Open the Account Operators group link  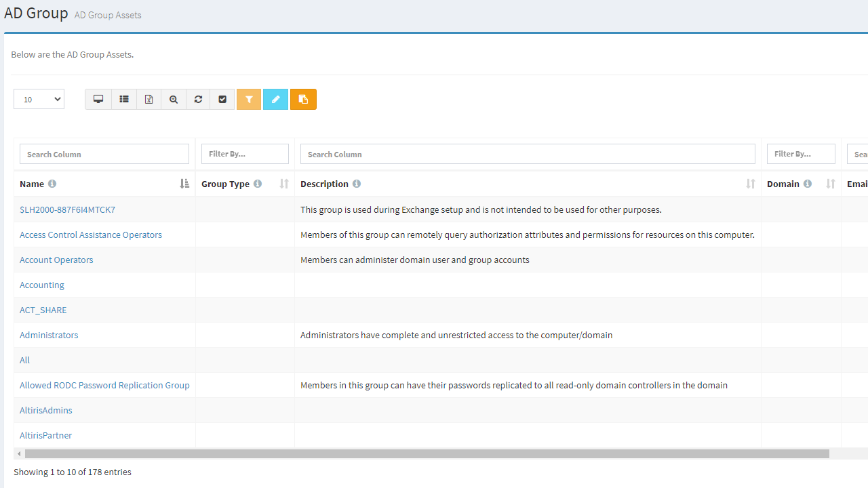[x=56, y=260]
